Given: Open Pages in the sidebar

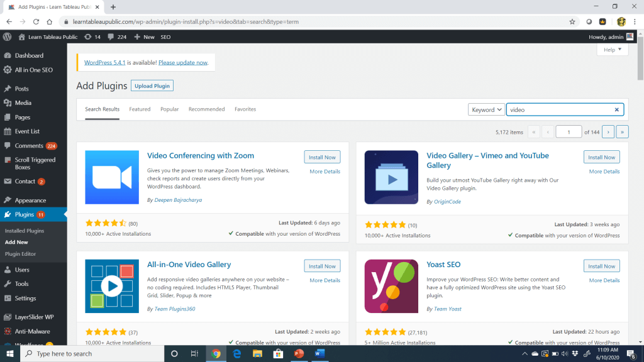Looking at the screenshot, I should 22,118.
